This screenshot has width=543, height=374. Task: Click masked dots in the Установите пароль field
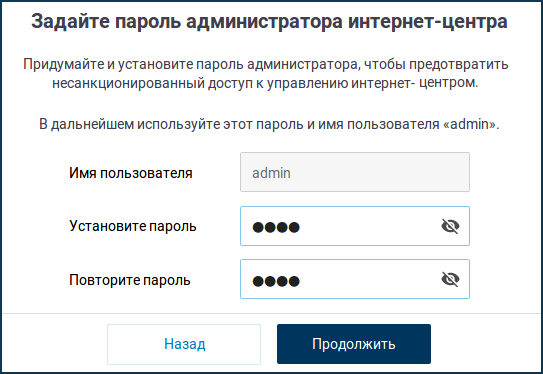coord(276,228)
